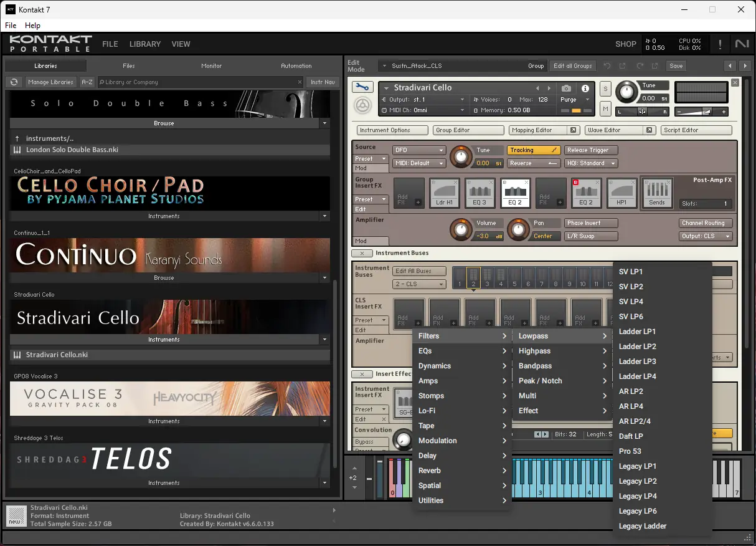Screen dimensions: 756x546
Task: Open the Highpass submenu
Action: pos(562,351)
